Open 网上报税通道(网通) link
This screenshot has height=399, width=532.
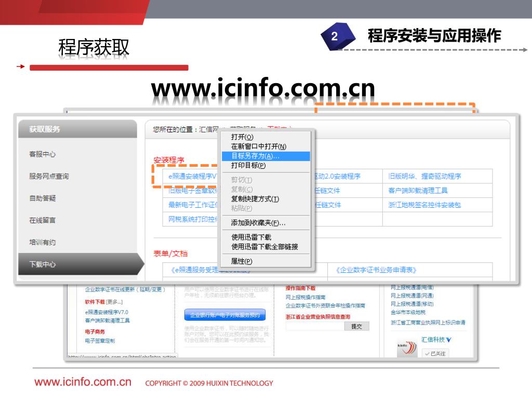[412, 296]
